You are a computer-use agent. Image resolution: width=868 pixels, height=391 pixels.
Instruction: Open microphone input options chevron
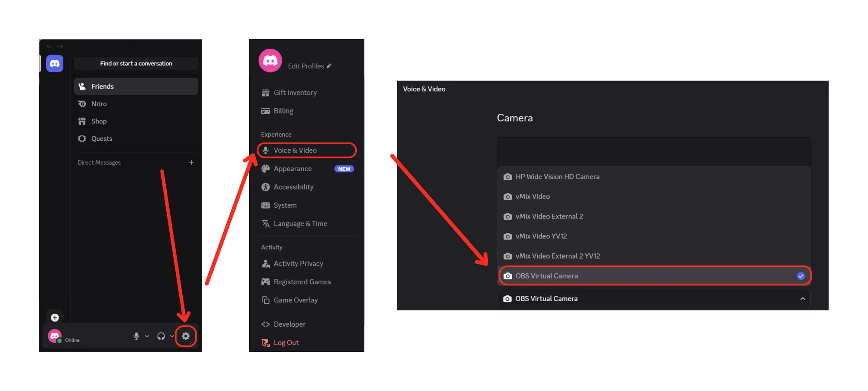[x=147, y=336]
